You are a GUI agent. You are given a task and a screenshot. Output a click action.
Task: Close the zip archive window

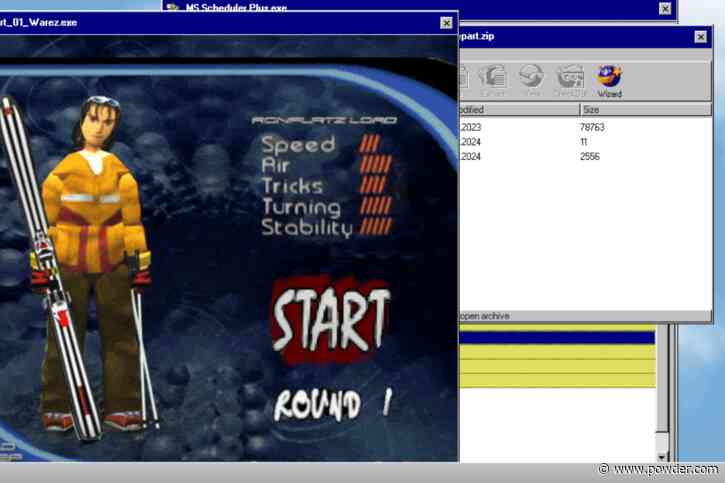[700, 37]
